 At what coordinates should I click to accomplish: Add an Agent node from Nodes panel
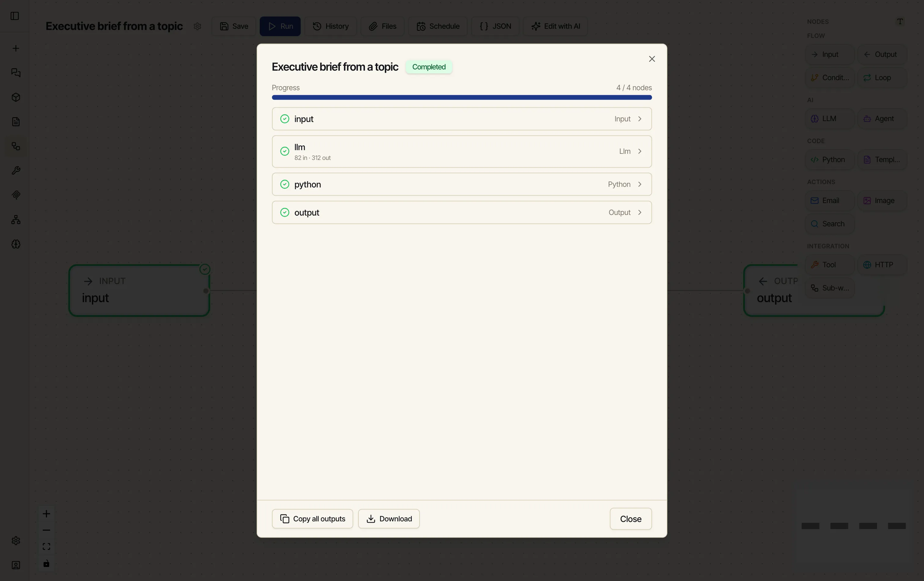[x=882, y=119]
